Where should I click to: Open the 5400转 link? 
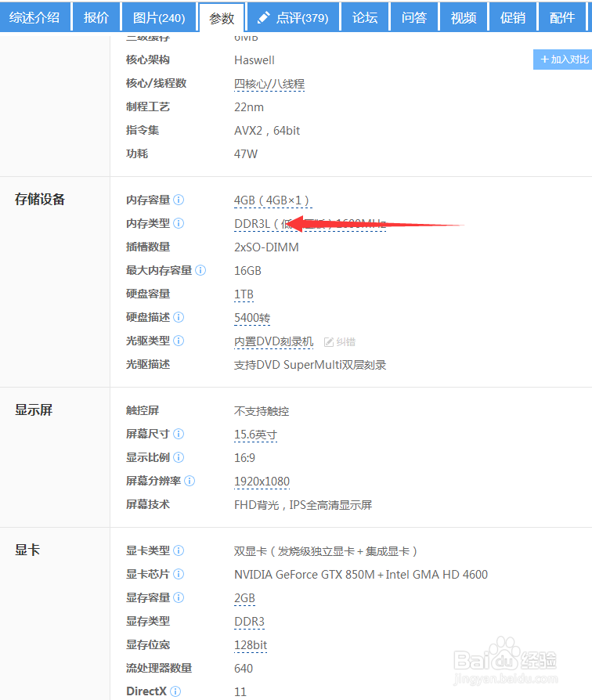(x=252, y=318)
